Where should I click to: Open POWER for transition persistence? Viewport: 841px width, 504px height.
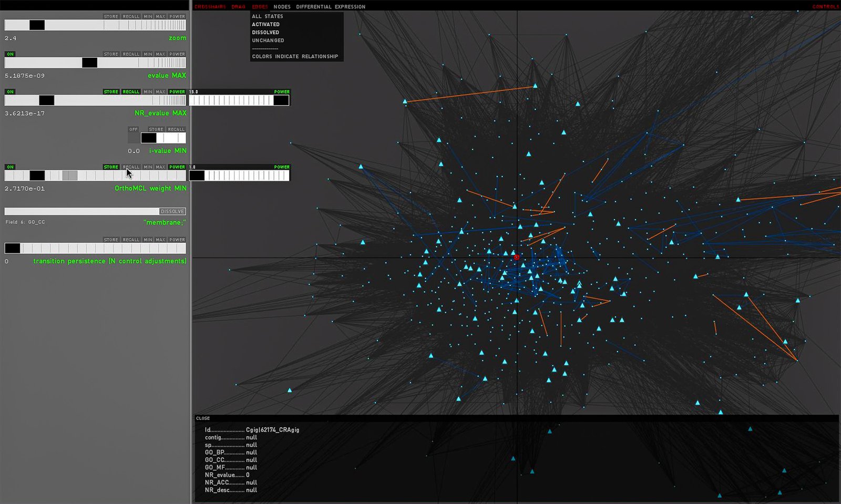tap(177, 240)
